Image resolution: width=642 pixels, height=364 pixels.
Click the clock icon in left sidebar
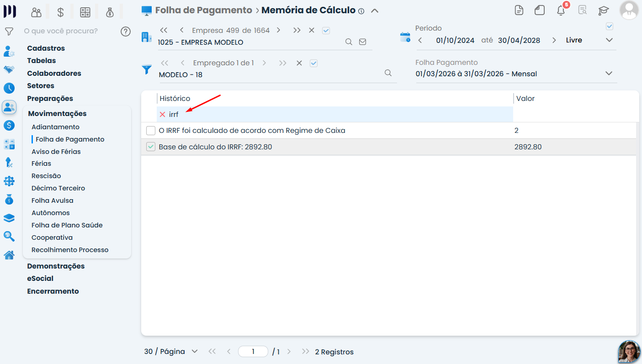(9, 88)
